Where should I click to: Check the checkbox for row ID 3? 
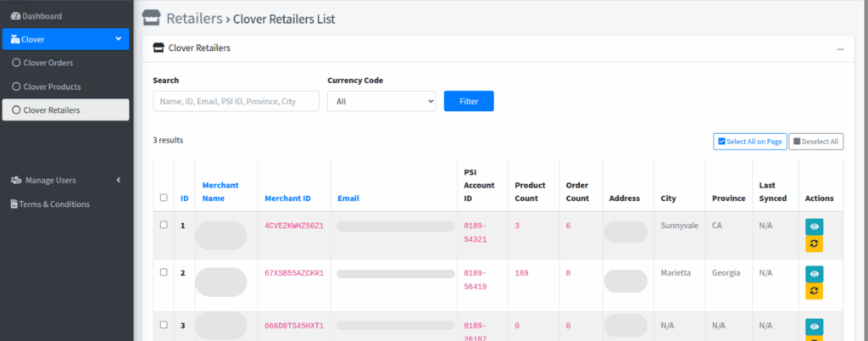click(164, 324)
